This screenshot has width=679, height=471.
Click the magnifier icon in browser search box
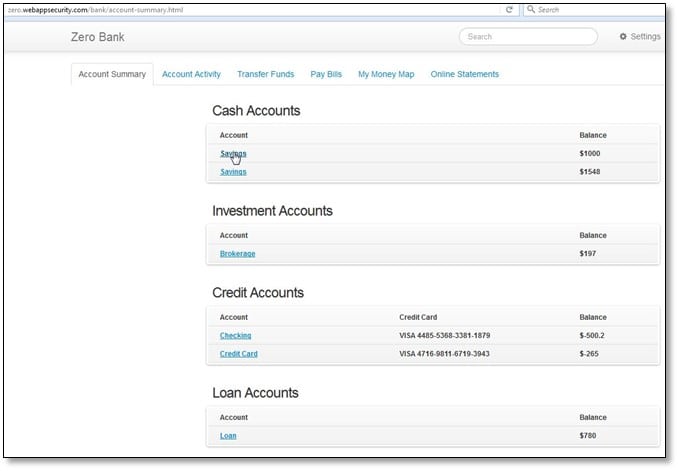[530, 9]
